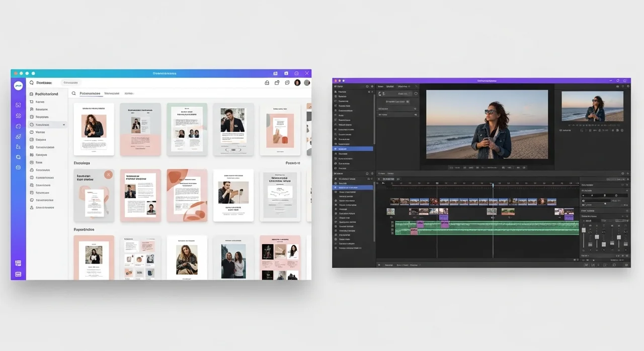
Task: Open the bottom-most icon in the purple sidebar
Action: click(18, 274)
